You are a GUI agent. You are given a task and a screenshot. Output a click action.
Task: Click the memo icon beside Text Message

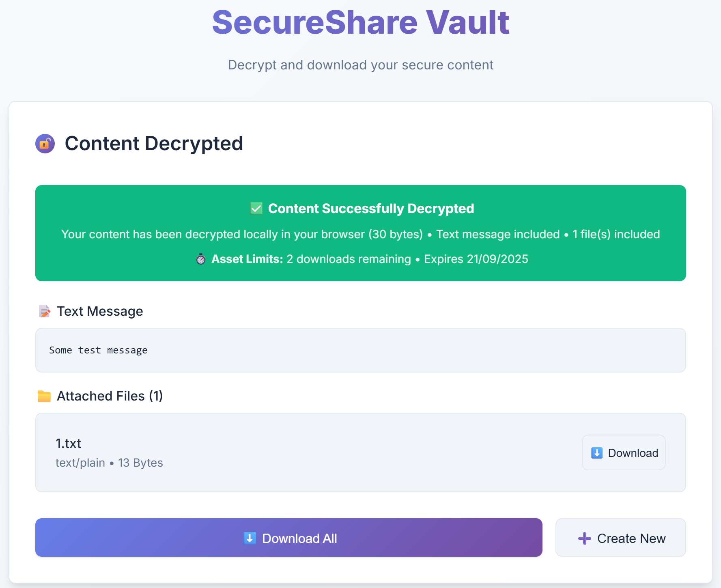pos(44,311)
